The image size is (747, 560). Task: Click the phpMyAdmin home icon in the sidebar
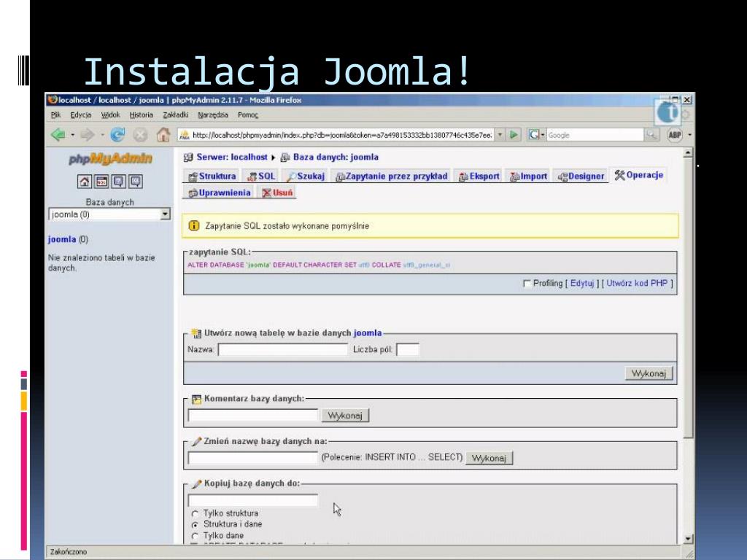tap(85, 182)
